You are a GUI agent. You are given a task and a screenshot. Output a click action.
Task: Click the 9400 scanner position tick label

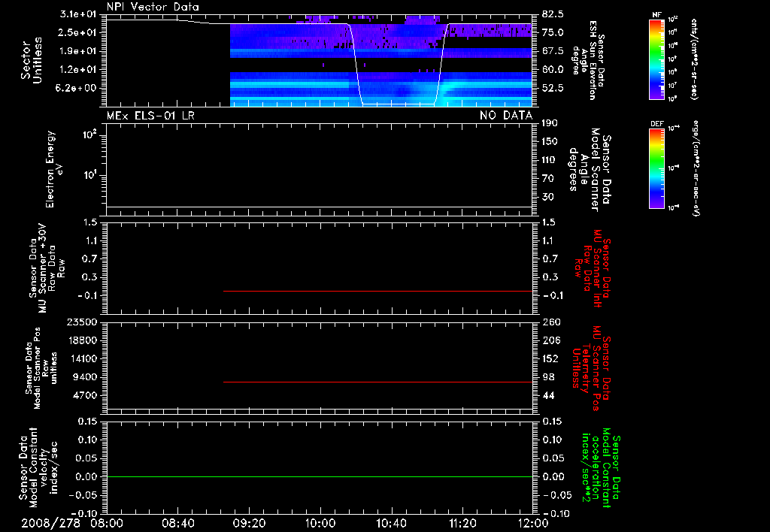(85, 377)
